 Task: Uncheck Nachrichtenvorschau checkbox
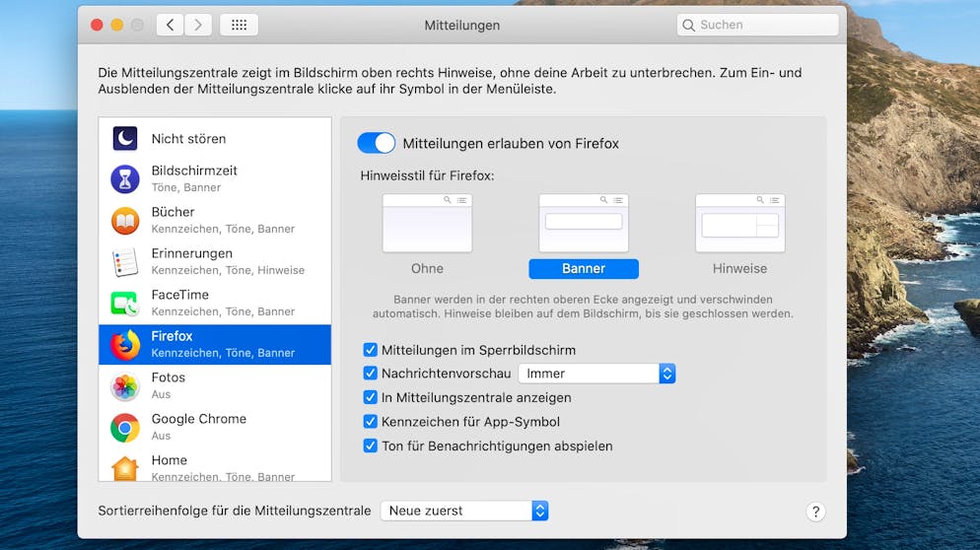point(370,374)
